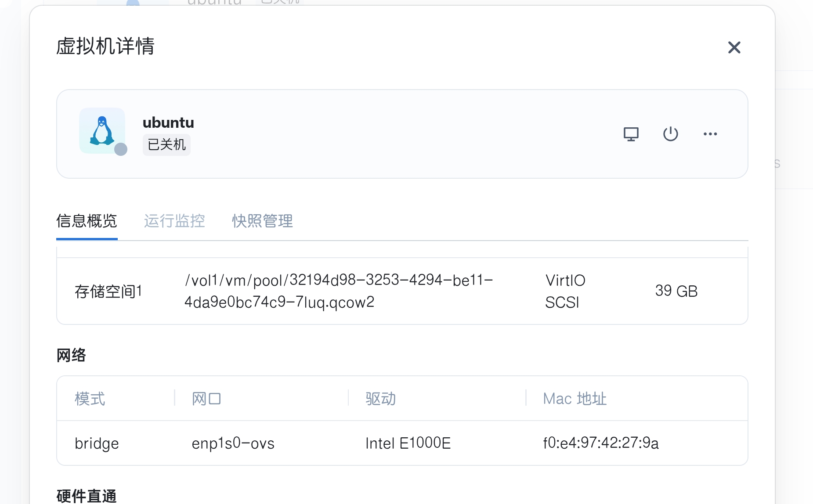Click the 驱动 column header
813x504 pixels.
pyautogui.click(x=380, y=399)
